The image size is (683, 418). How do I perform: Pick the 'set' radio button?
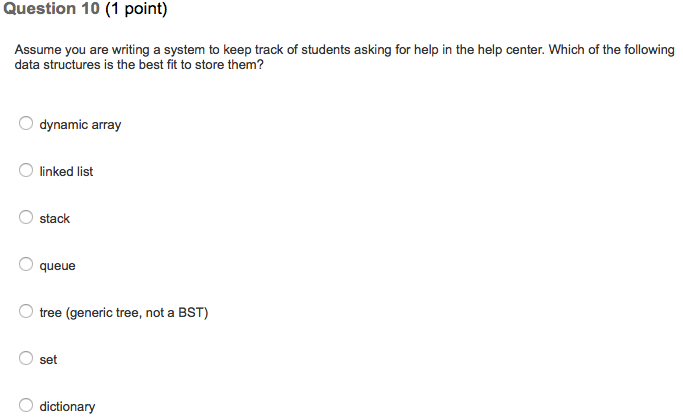(26, 358)
